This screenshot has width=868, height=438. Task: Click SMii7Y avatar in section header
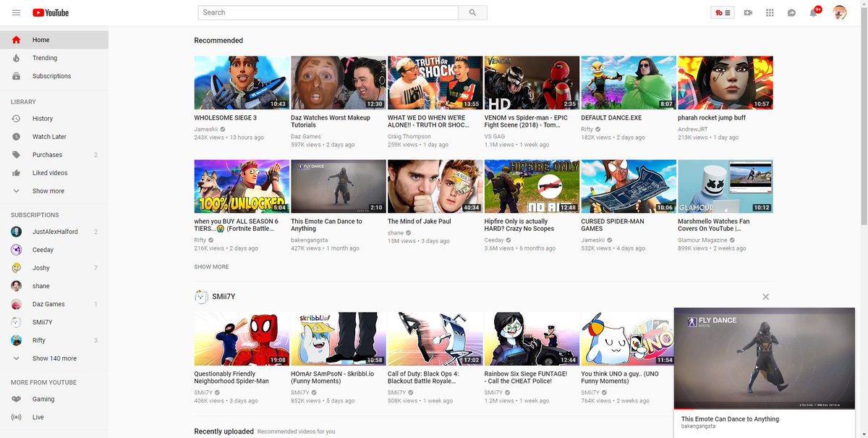201,297
